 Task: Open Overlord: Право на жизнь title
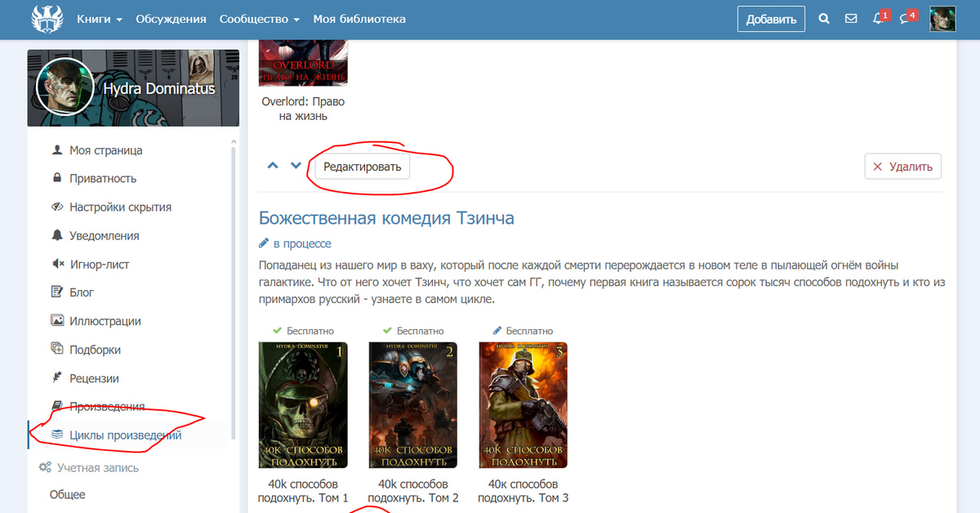303,109
